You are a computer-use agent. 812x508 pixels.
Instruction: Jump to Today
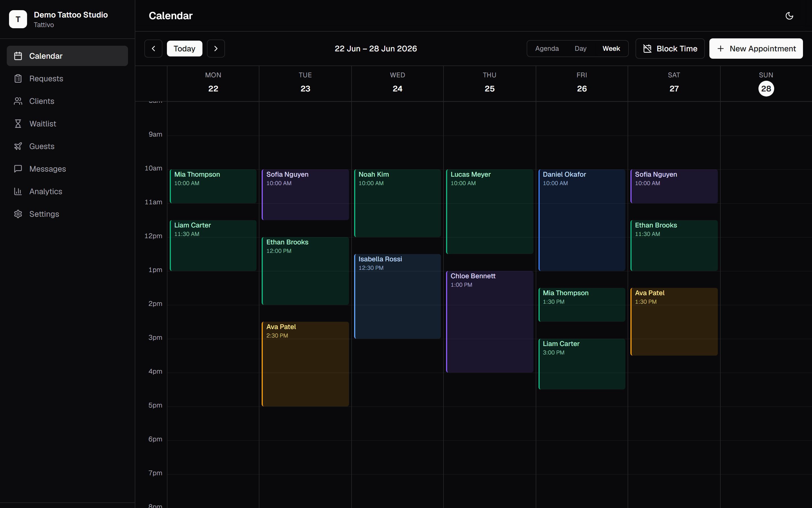[x=185, y=49]
